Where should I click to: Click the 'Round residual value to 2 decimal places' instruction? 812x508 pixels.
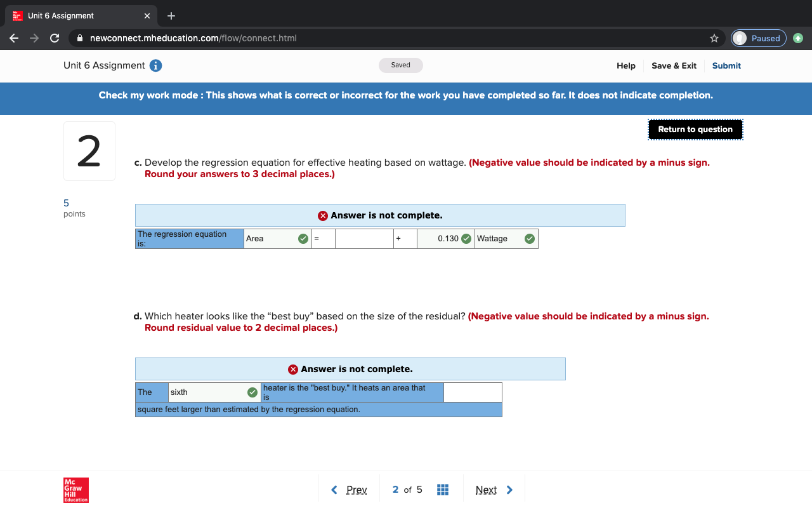(x=241, y=328)
